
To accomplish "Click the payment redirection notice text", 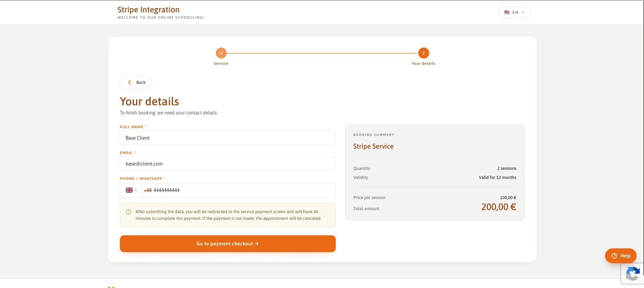I will click(x=228, y=215).
